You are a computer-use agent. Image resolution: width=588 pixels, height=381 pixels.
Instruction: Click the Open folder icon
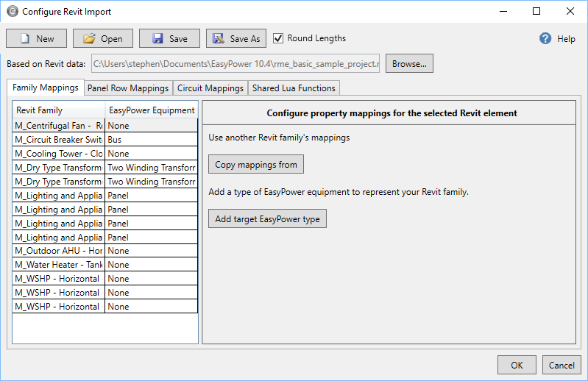point(90,39)
